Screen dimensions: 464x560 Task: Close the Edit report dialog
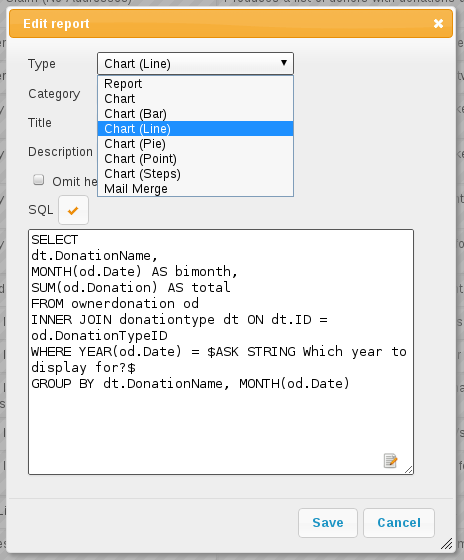click(438, 24)
